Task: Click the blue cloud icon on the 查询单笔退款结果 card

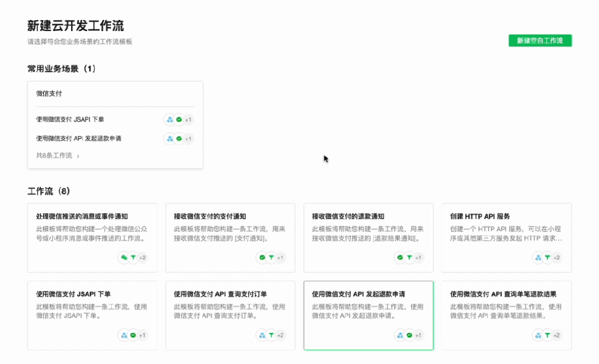Action: tap(538, 335)
